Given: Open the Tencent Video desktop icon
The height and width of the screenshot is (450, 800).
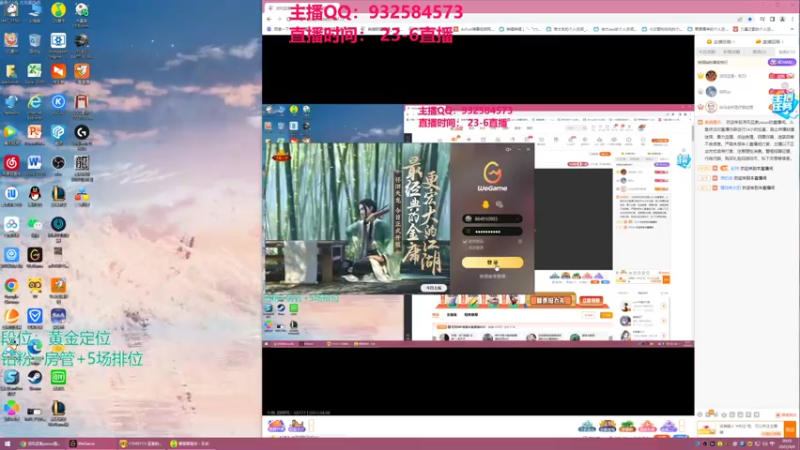Looking at the screenshot, I should pyautogui.click(x=11, y=132).
